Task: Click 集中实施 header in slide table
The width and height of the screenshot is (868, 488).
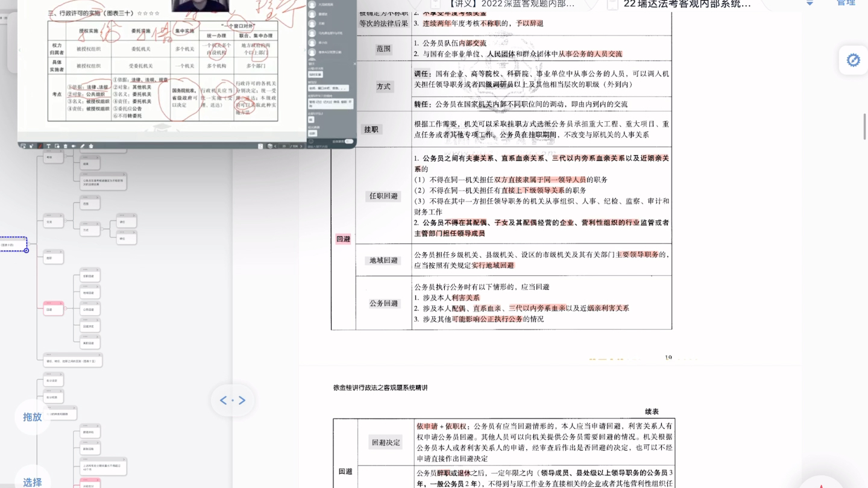Action: [x=184, y=30]
